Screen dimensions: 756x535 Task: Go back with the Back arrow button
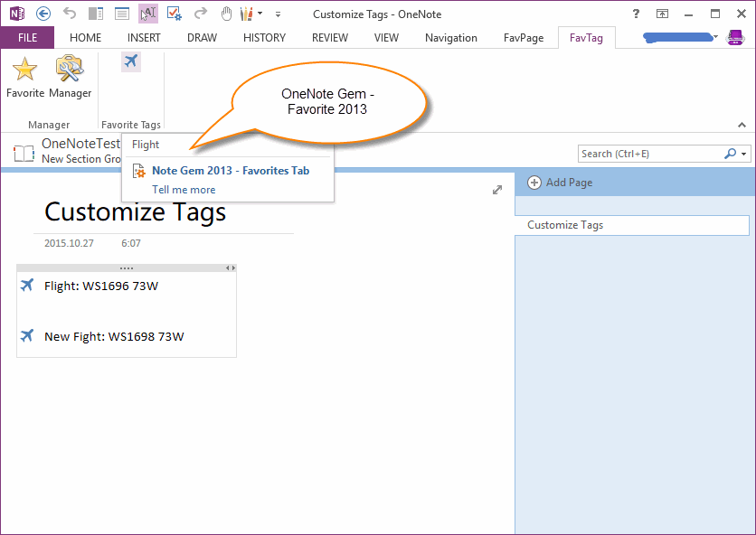43,14
